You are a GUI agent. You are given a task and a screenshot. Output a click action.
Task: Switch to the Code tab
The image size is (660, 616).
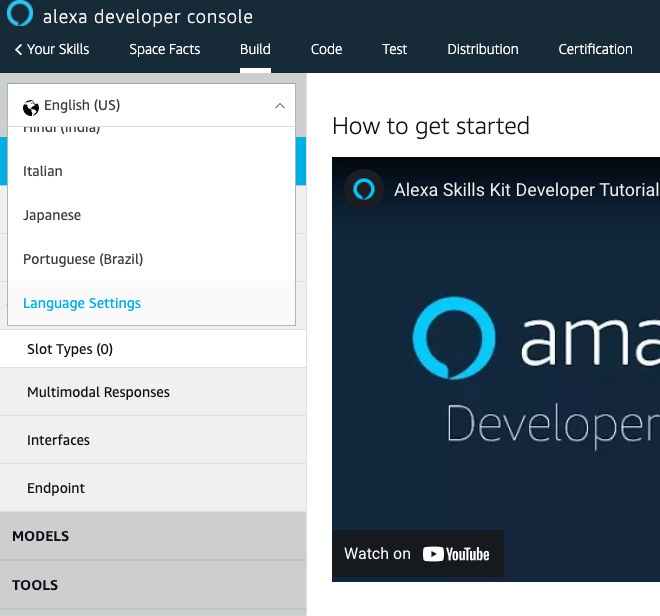click(326, 49)
